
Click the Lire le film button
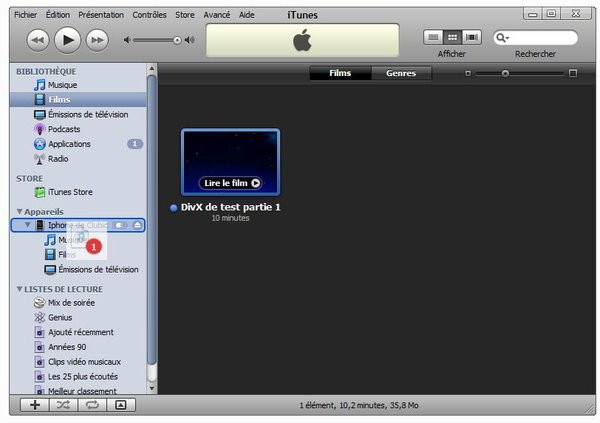coord(231,183)
